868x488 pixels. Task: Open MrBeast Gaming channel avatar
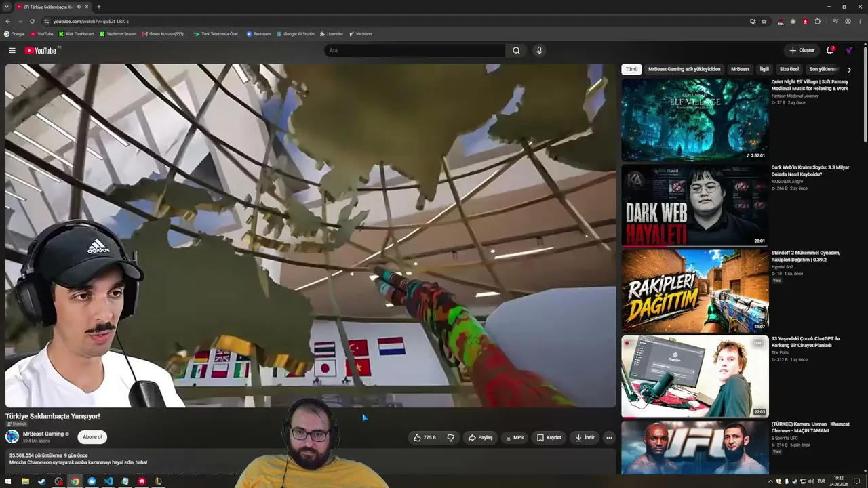[12, 436]
